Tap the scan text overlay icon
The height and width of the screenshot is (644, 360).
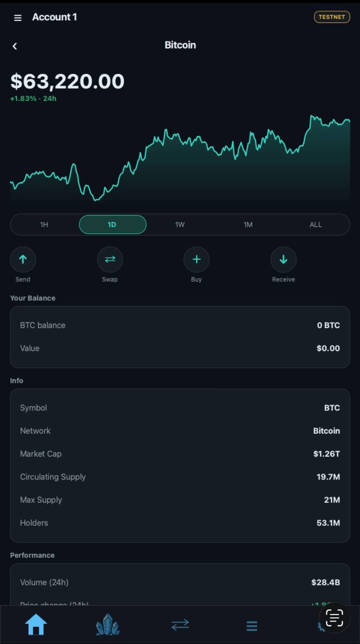tap(335, 618)
